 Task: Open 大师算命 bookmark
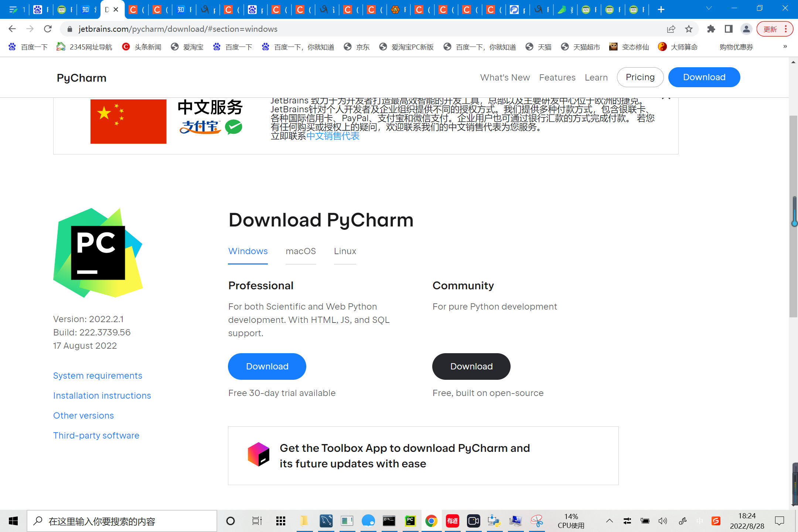tap(678, 47)
